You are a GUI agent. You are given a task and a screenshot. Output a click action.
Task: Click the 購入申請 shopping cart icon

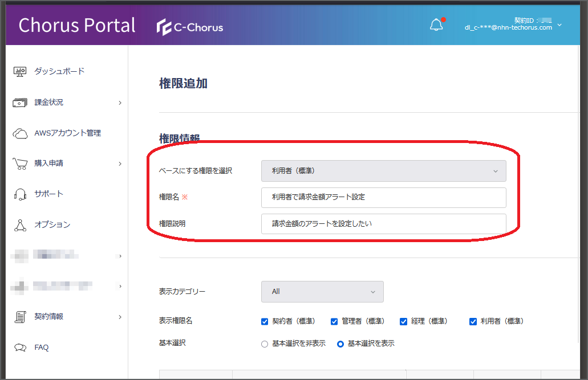[x=20, y=164]
